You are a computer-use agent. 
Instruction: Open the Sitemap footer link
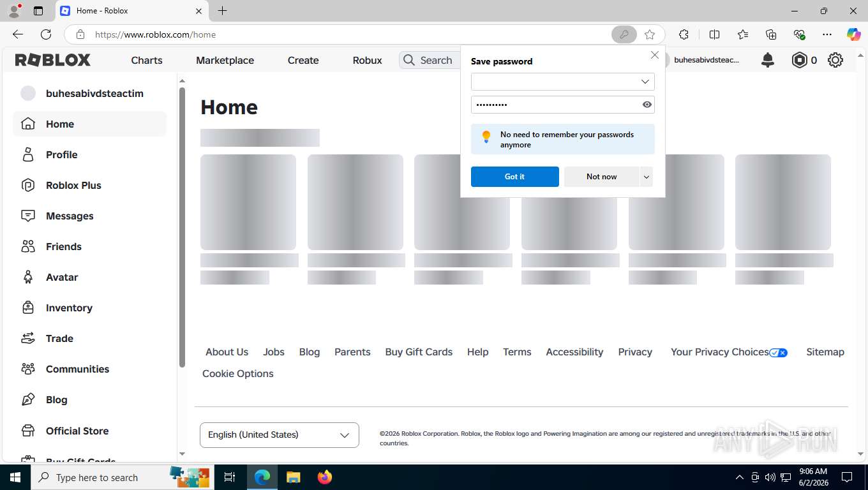[825, 352]
